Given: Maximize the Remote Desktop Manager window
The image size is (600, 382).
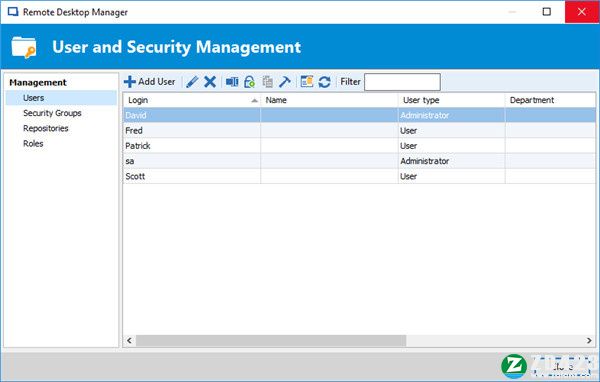Looking at the screenshot, I should pyautogui.click(x=547, y=12).
